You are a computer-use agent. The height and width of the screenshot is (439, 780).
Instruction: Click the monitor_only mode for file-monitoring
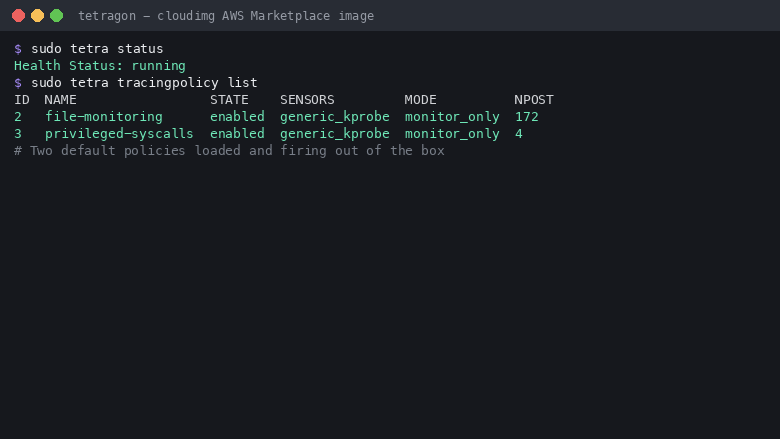(x=452, y=117)
